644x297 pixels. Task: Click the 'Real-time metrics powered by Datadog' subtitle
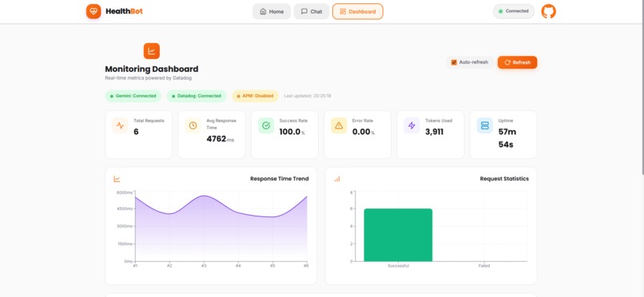149,78
